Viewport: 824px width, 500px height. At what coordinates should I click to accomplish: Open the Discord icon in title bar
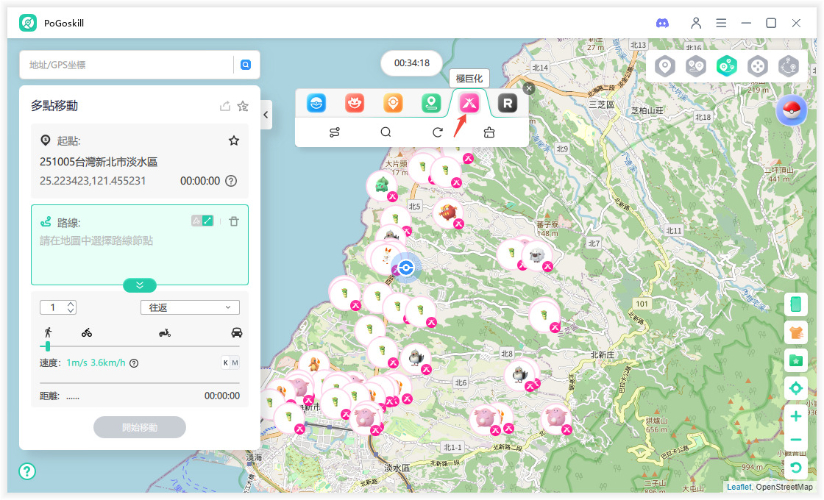click(x=662, y=22)
